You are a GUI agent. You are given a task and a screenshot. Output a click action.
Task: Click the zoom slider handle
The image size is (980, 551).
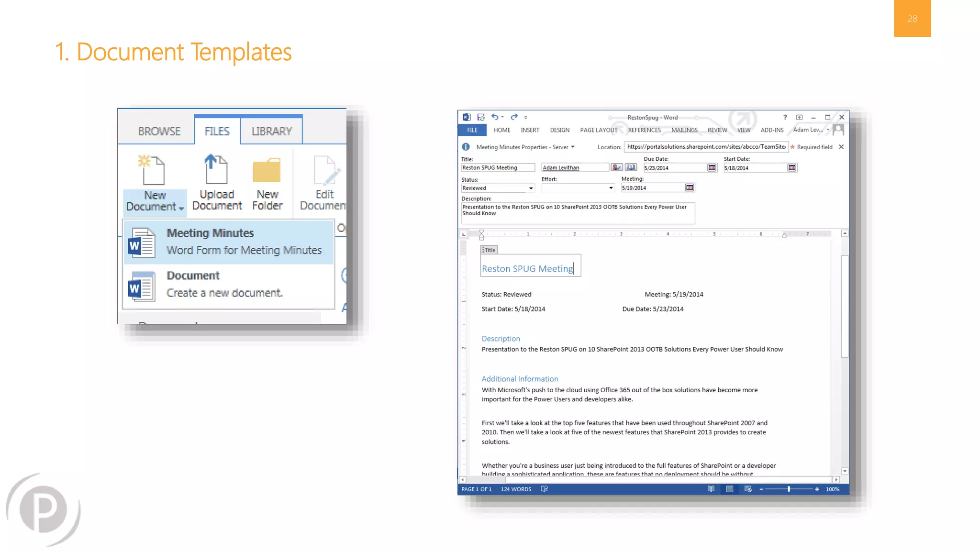pos(789,489)
